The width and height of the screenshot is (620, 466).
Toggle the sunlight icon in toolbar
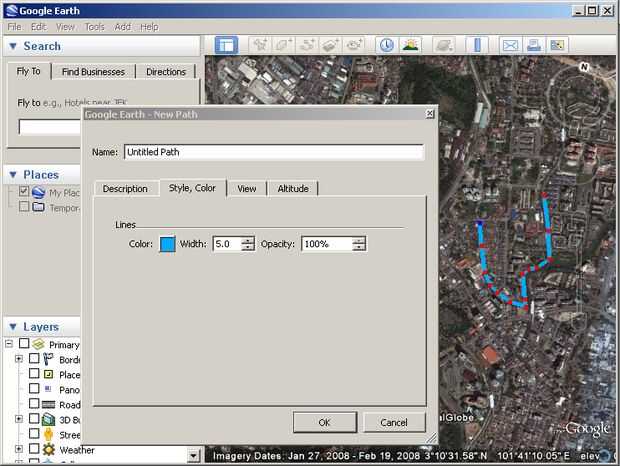pyautogui.click(x=410, y=45)
